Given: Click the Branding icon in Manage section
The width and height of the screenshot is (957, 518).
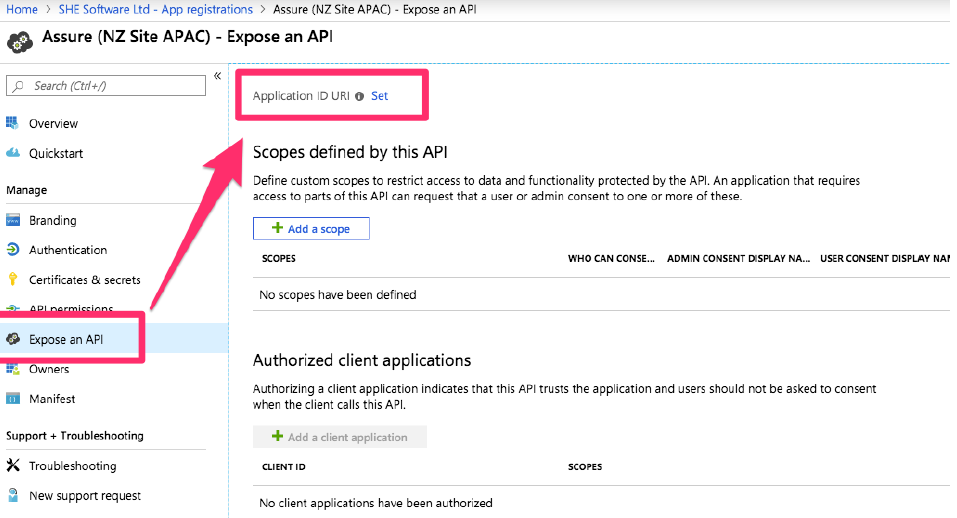Looking at the screenshot, I should pyautogui.click(x=13, y=220).
